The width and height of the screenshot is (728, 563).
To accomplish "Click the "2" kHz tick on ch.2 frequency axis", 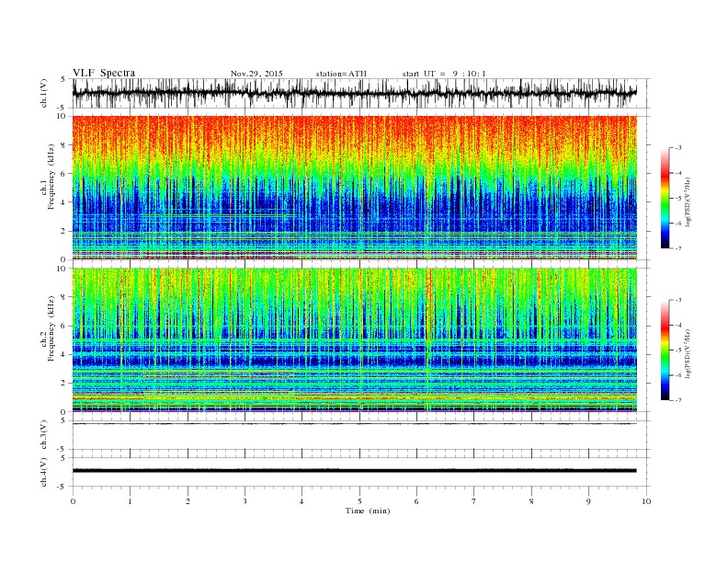I will (x=64, y=384).
